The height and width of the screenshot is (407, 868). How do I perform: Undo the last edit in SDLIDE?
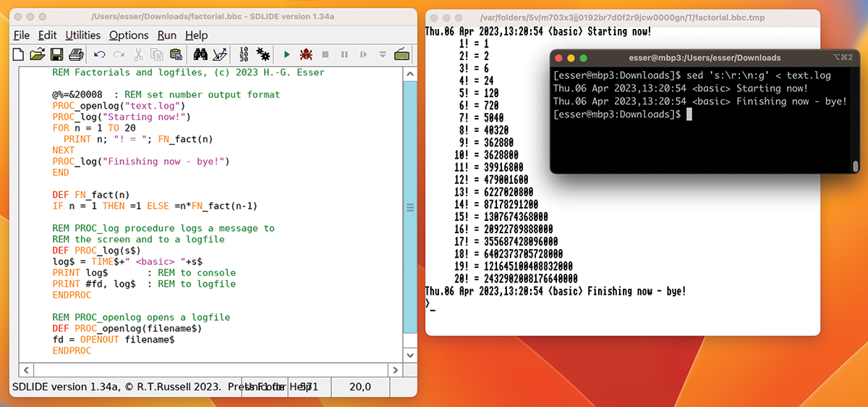(x=100, y=54)
